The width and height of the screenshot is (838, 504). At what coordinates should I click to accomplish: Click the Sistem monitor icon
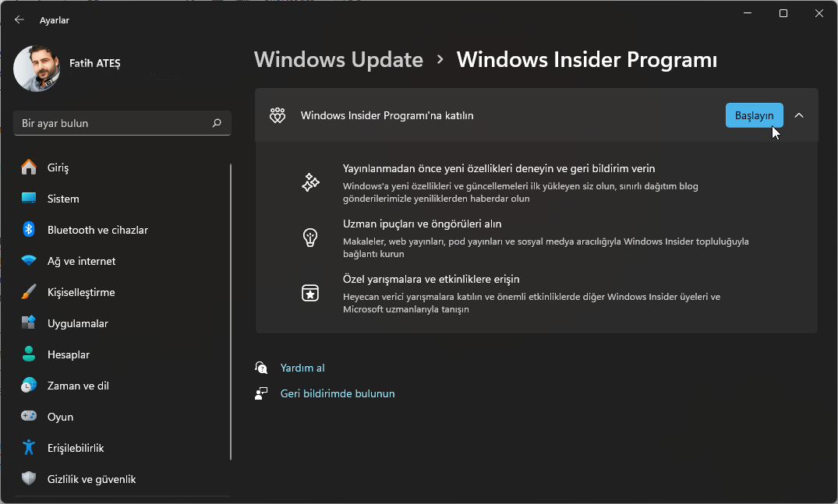pyautogui.click(x=29, y=199)
